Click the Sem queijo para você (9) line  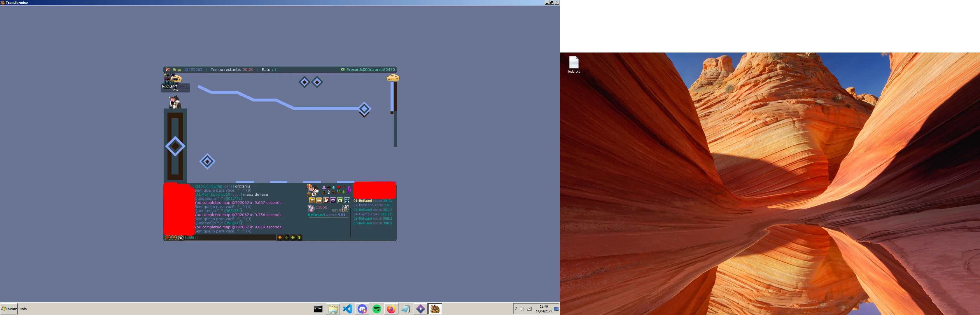(x=223, y=190)
